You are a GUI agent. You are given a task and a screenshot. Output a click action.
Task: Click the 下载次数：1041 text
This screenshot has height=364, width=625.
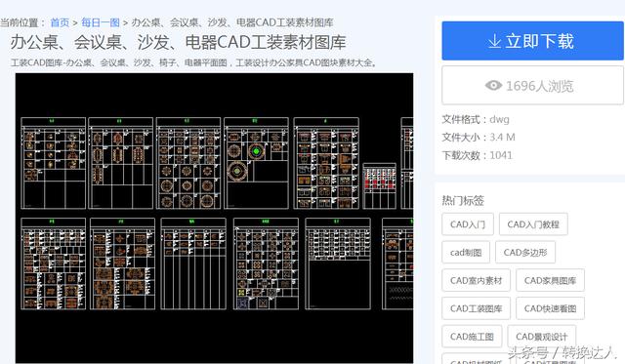(478, 155)
